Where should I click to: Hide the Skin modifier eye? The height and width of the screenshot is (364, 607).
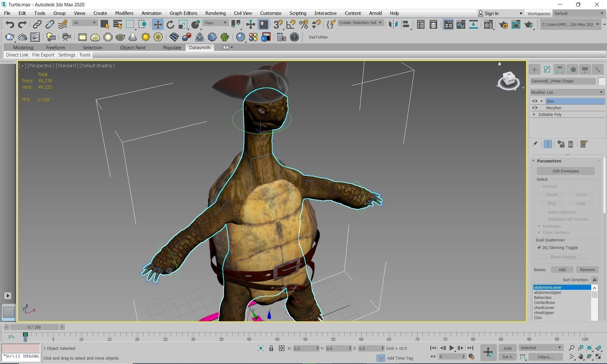pyautogui.click(x=535, y=101)
